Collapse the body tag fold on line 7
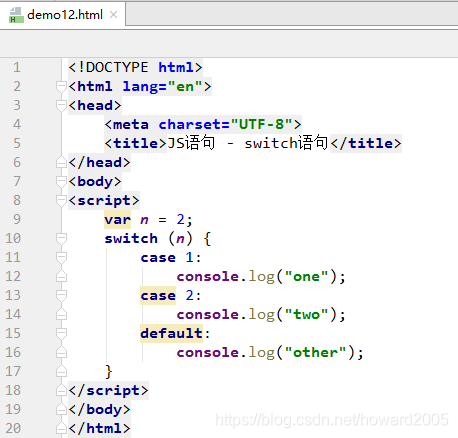 61,181
